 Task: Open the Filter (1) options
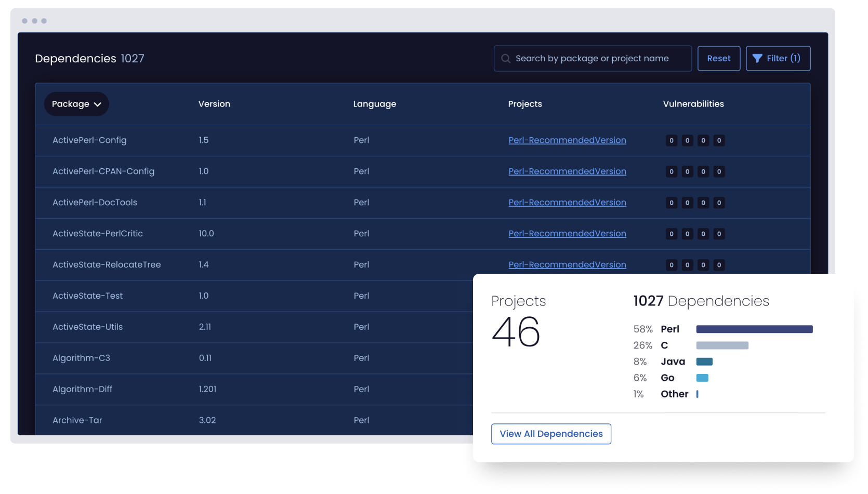(x=778, y=59)
